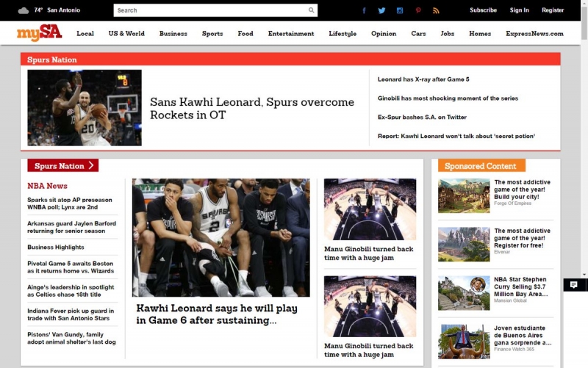This screenshot has width=588, height=368.
Task: Open Build your city! sponsored link
Action: (522, 190)
